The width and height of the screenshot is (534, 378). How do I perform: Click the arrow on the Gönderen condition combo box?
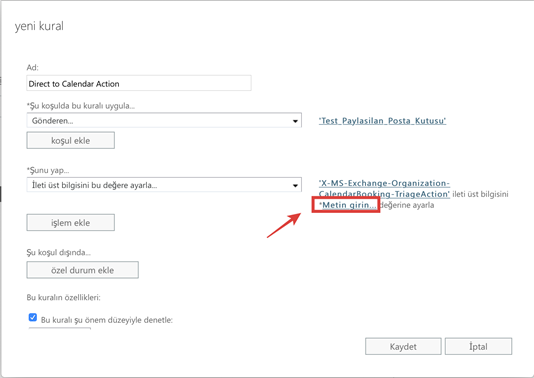tap(295, 121)
